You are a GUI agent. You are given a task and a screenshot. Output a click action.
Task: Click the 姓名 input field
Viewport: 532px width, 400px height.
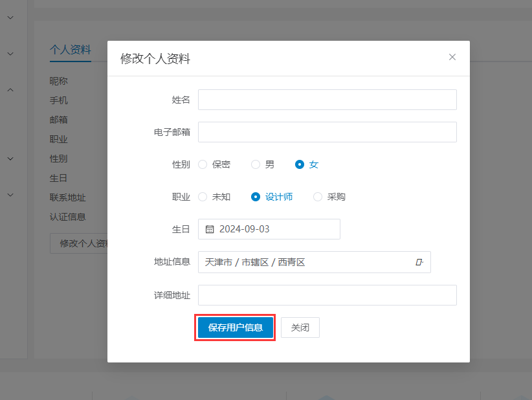point(327,100)
